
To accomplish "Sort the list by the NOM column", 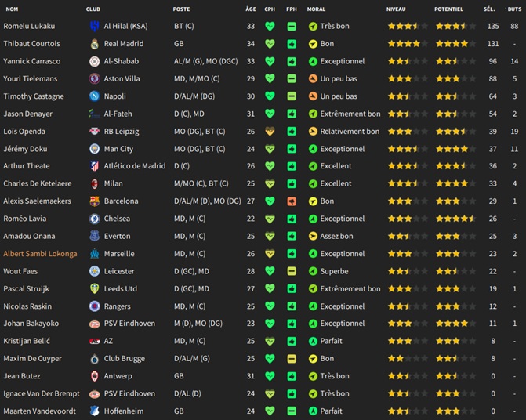I will pyautogui.click(x=12, y=9).
